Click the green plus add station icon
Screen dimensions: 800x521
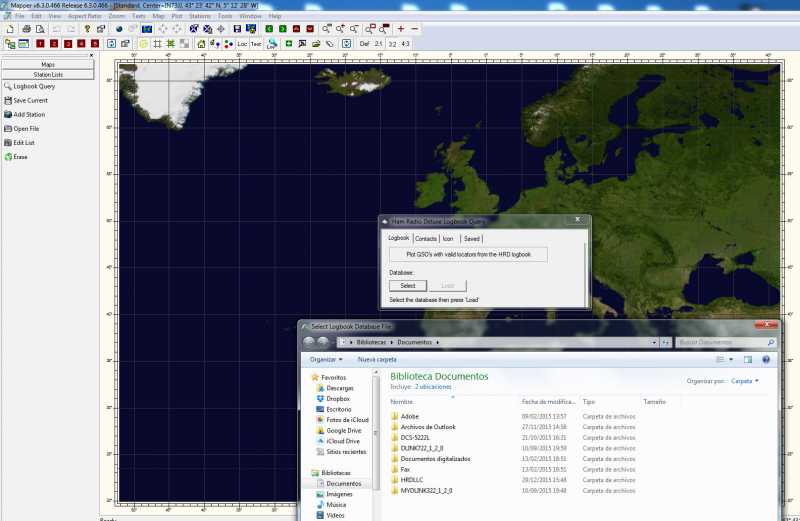click(x=289, y=44)
